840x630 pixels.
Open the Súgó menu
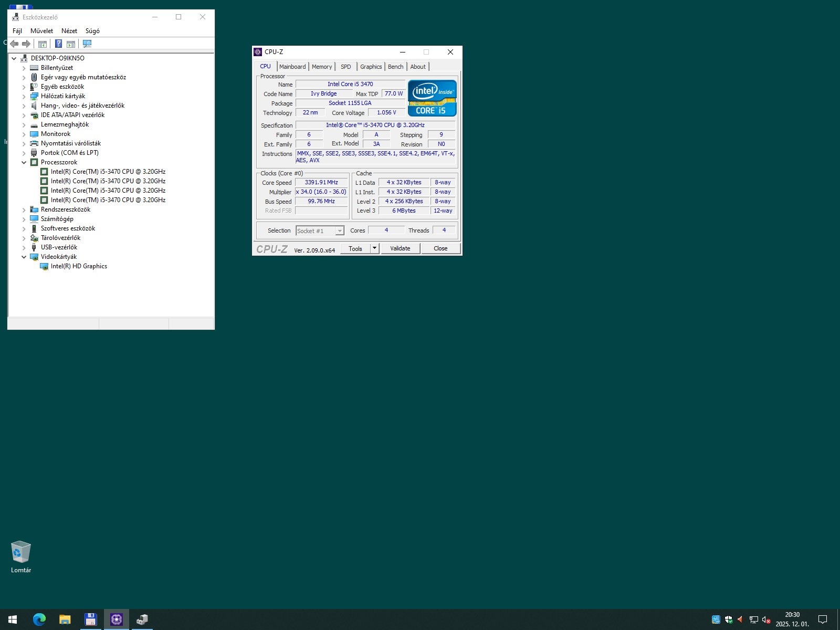click(92, 31)
